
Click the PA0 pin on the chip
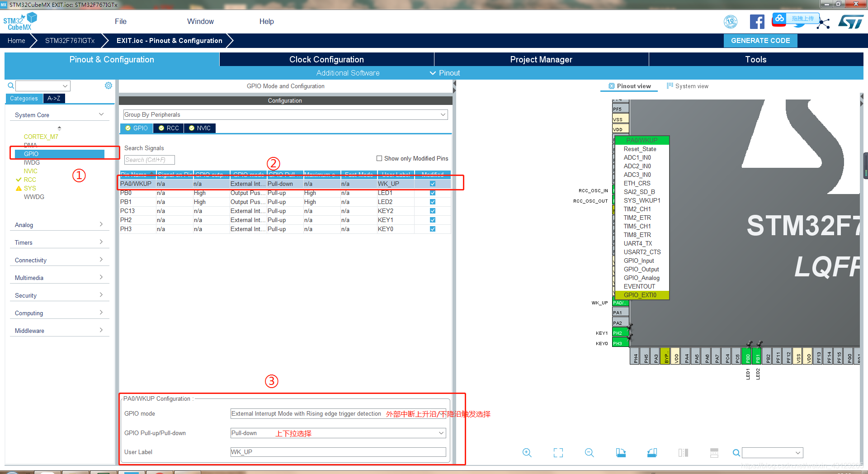(x=620, y=303)
